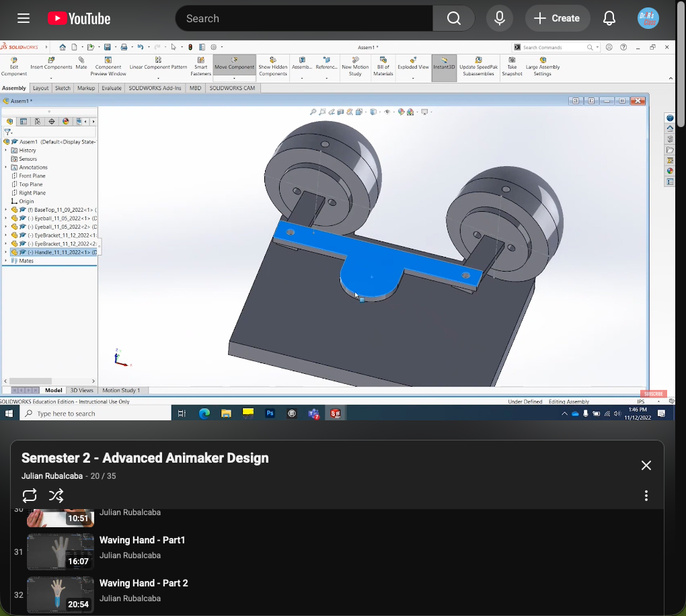The height and width of the screenshot is (616, 686).
Task: Click the Options gear icon in SolidWorks
Action: tap(213, 47)
